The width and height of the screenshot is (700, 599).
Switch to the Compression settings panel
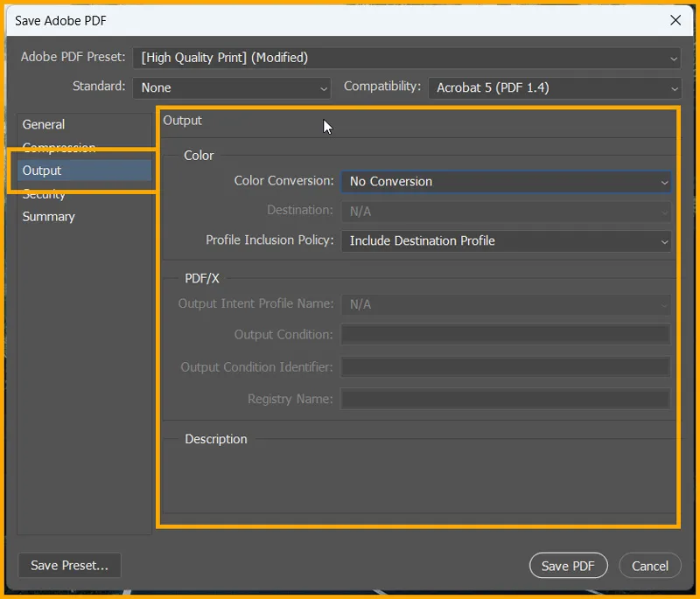[59, 147]
